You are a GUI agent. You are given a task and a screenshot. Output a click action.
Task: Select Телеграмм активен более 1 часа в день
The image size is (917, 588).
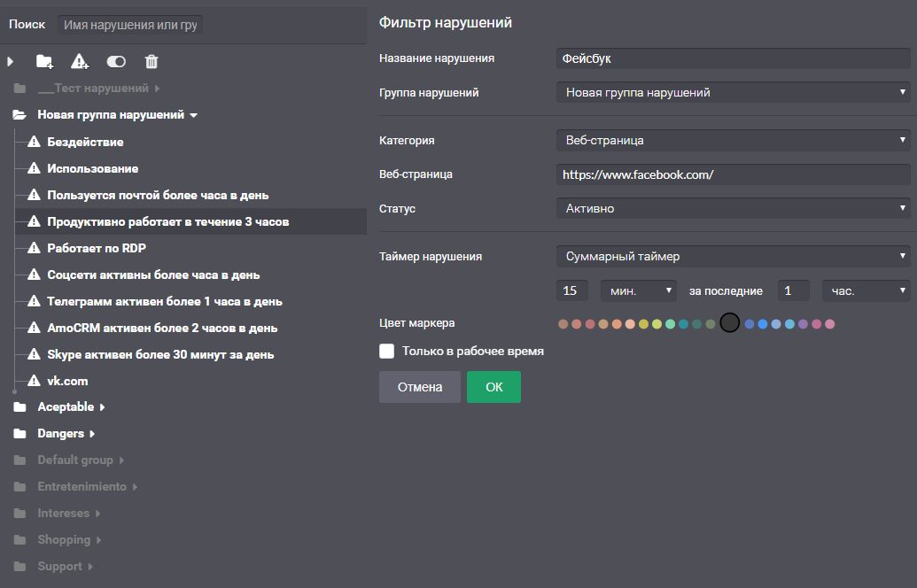pyautogui.click(x=165, y=302)
